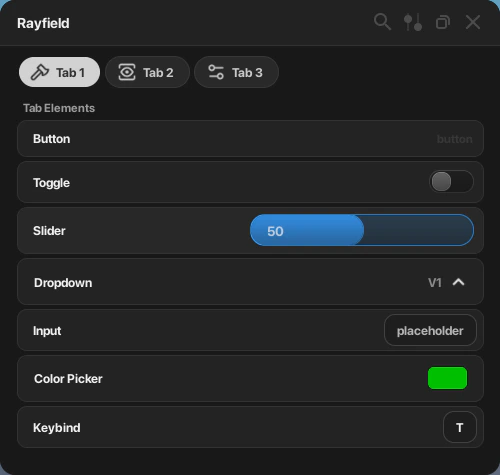The image size is (500, 475).
Task: Open the green Color Picker swatch
Action: pos(447,378)
